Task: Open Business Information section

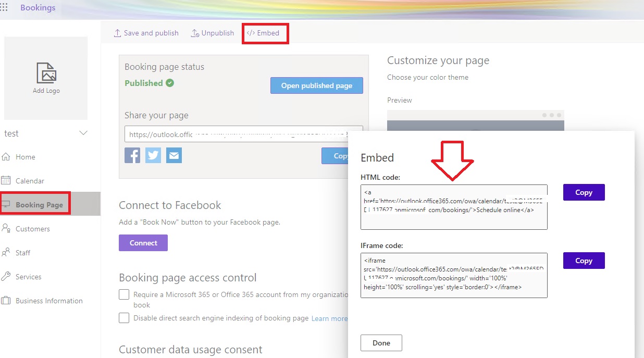Action: click(x=50, y=301)
